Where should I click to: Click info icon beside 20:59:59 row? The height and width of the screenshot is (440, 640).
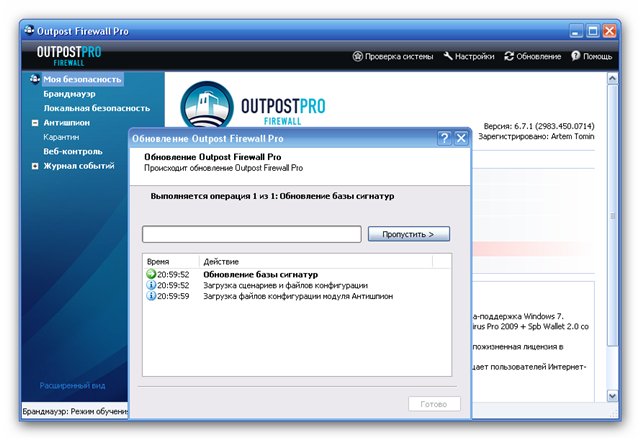[151, 296]
